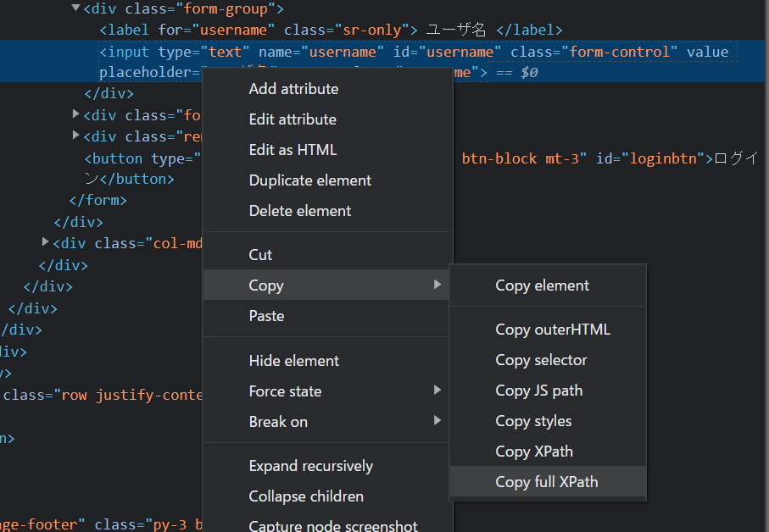
Task: Click Copy element in submenu
Action: tap(543, 285)
